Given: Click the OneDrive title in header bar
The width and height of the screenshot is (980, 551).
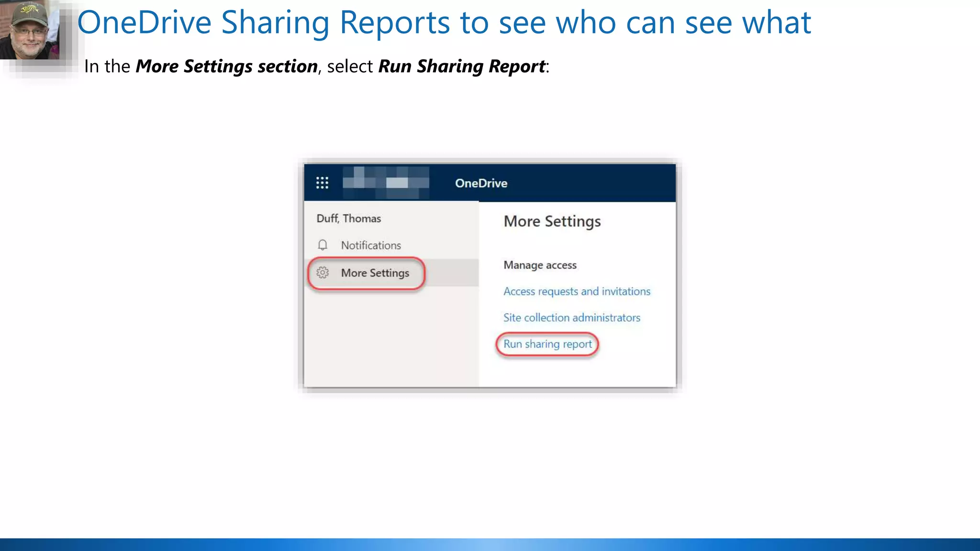Looking at the screenshot, I should pos(481,183).
